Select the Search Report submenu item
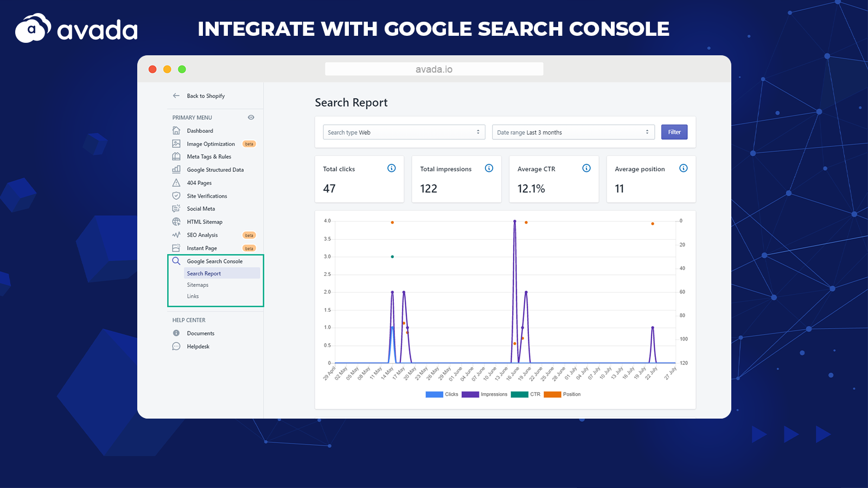 click(222, 273)
